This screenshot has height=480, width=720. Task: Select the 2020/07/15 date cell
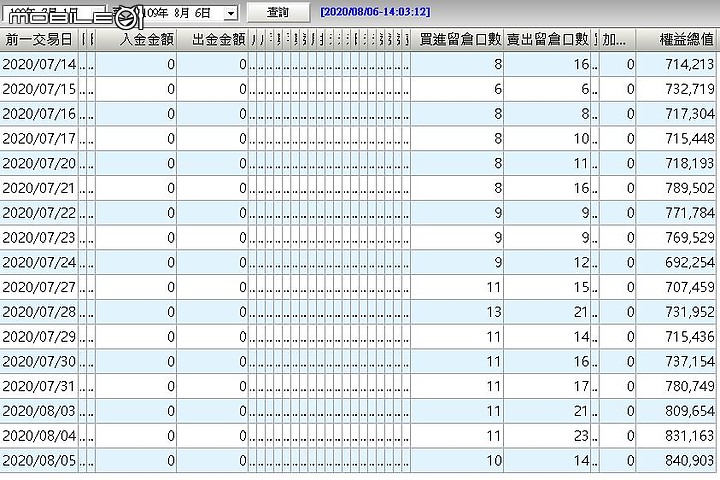39,89
